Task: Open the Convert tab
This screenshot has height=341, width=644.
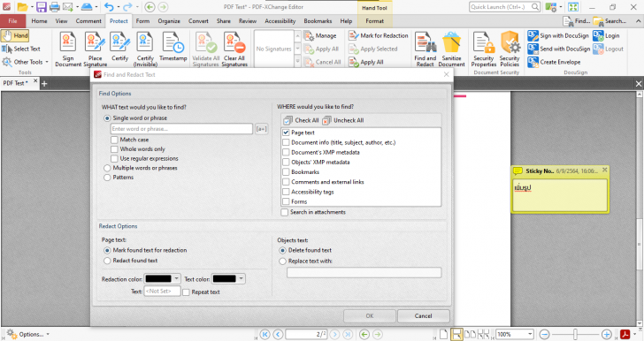Action: point(198,21)
